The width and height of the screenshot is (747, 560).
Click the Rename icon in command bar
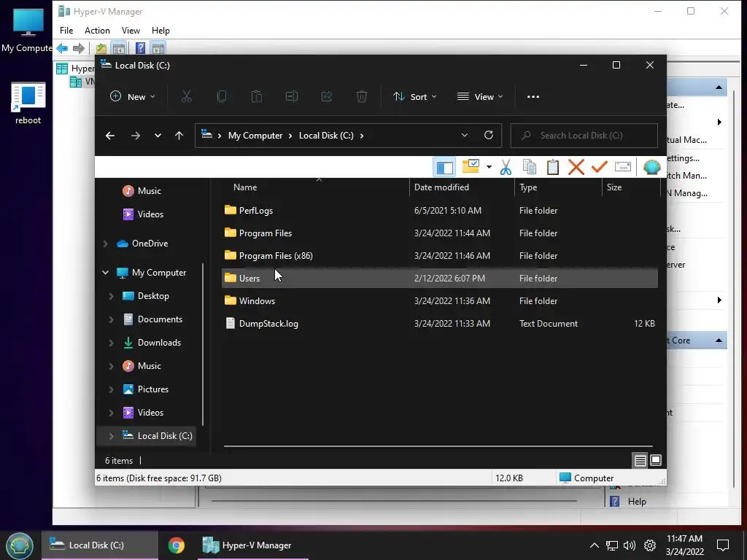pyautogui.click(x=292, y=97)
